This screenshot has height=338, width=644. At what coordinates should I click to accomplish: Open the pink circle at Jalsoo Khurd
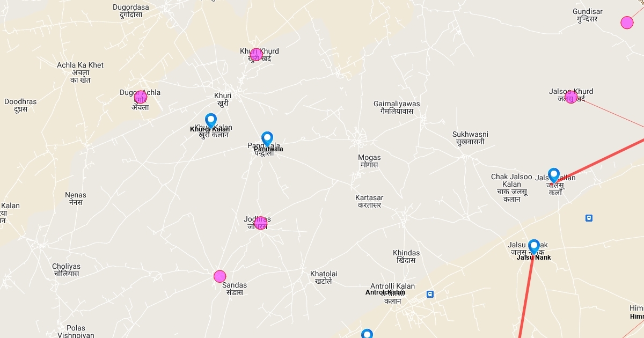571,97
